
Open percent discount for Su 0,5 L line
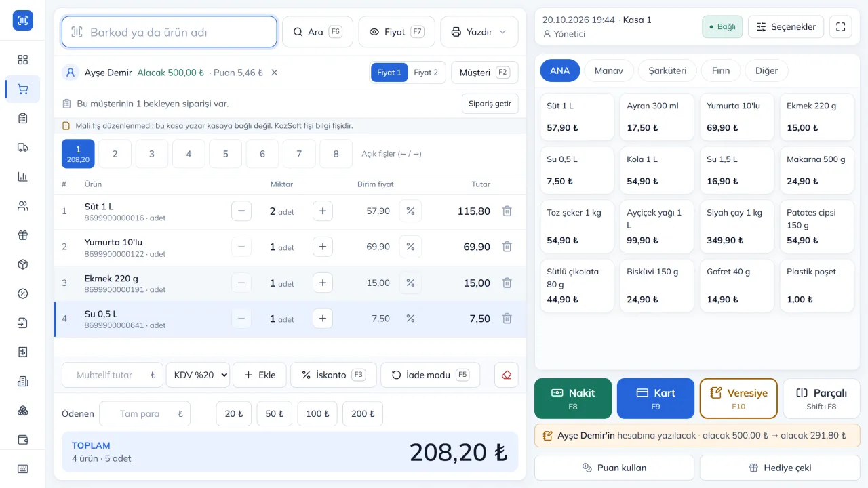pyautogui.click(x=410, y=319)
